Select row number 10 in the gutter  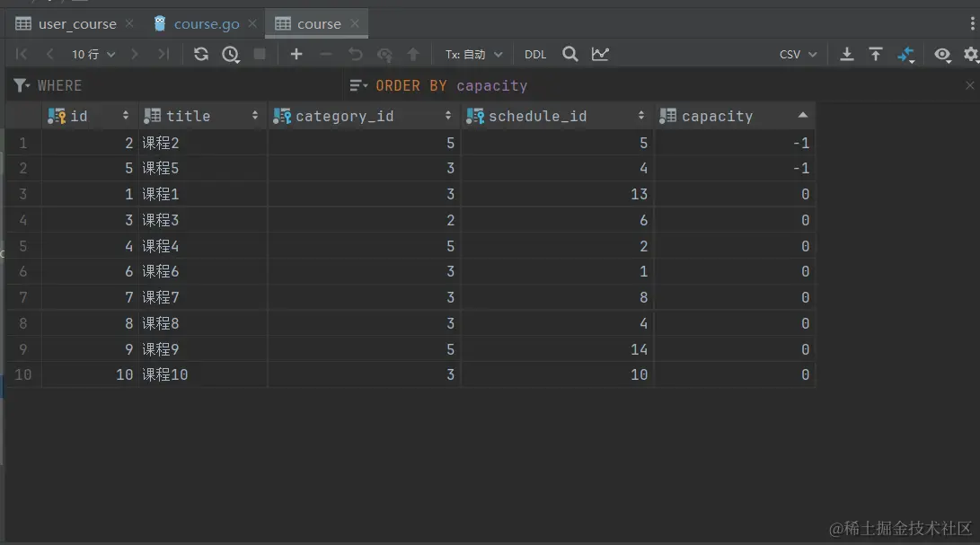23,374
